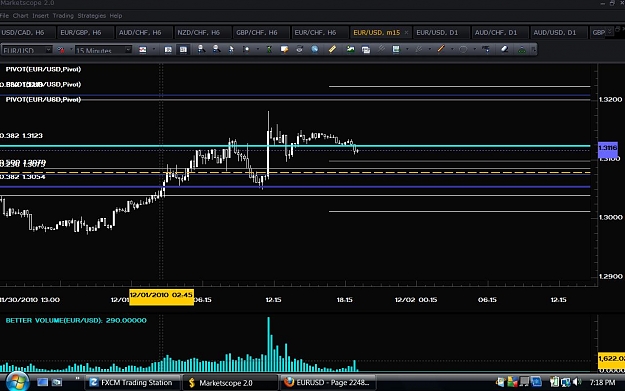The image size is (625, 391).
Task: Select the eraser tool icon
Action: (x=504, y=49)
